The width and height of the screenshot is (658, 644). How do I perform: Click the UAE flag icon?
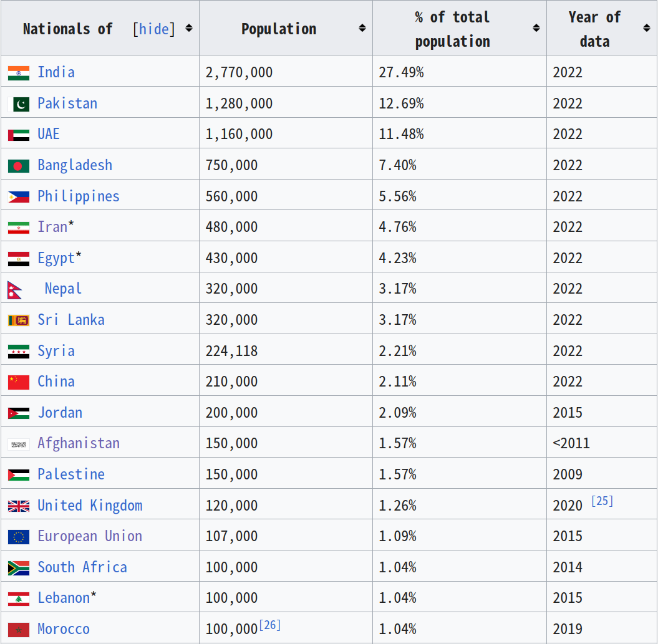(19, 135)
